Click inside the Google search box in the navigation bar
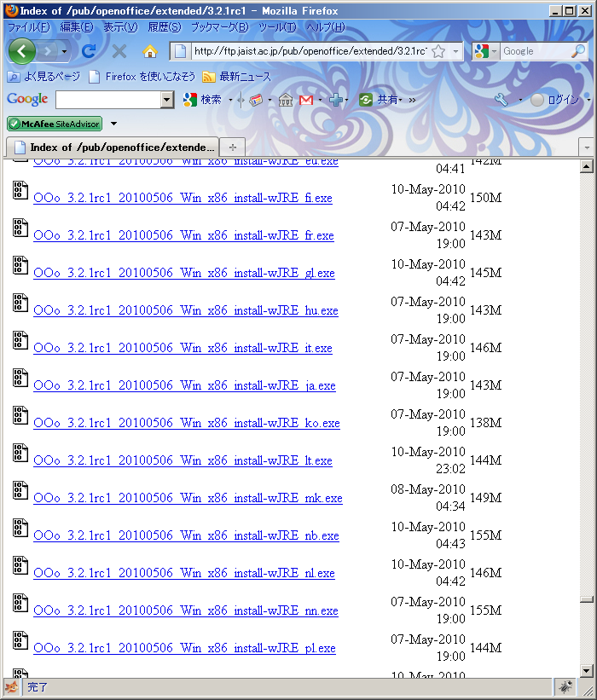The height and width of the screenshot is (700, 597). point(535,51)
